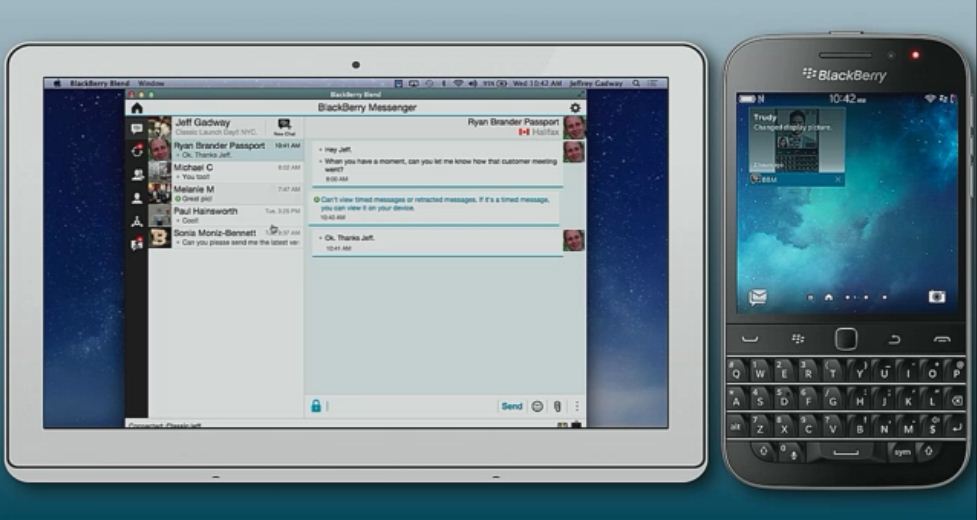This screenshot has height=520, width=977.
Task: Open the Contacts sidebar icon
Action: [137, 198]
